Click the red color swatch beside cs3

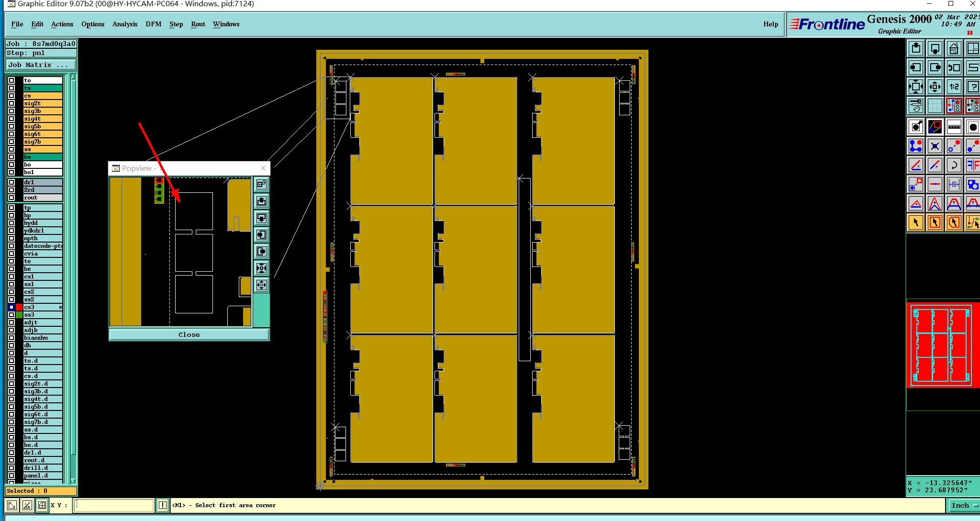(19, 307)
